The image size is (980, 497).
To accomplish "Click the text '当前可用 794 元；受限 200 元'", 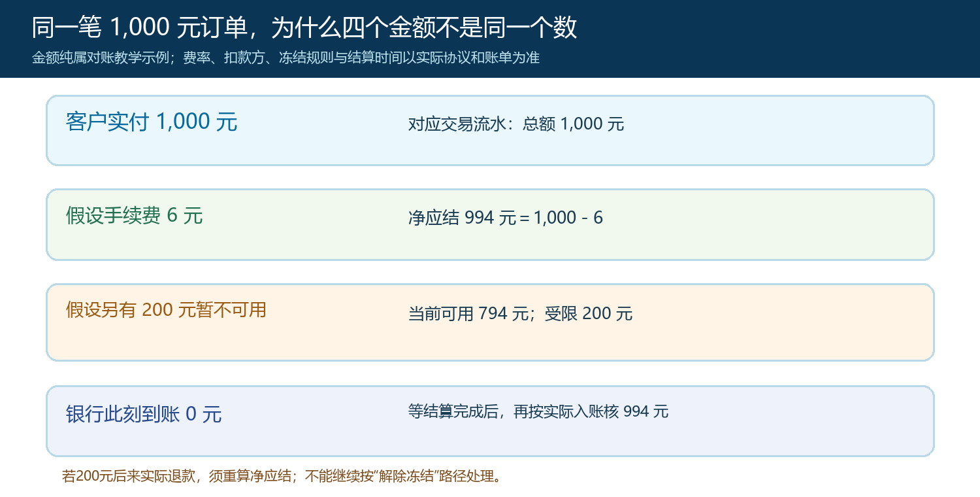I will (521, 313).
